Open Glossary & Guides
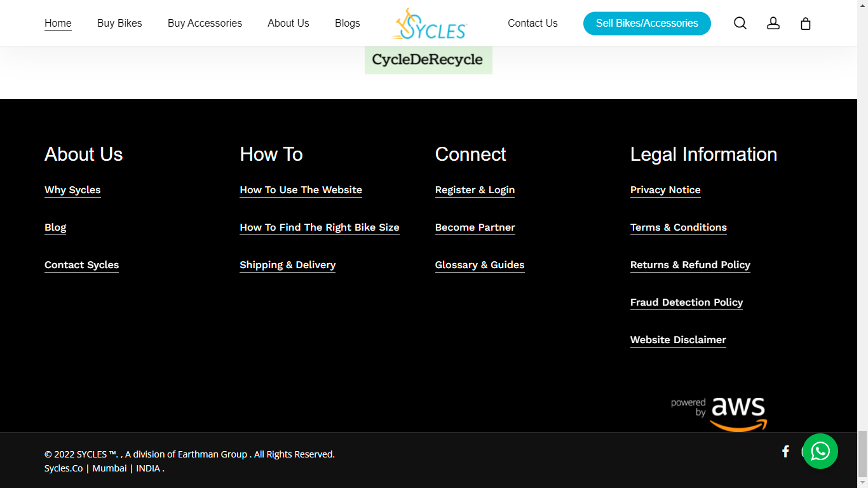Viewport: 868px width, 488px height. click(x=480, y=265)
